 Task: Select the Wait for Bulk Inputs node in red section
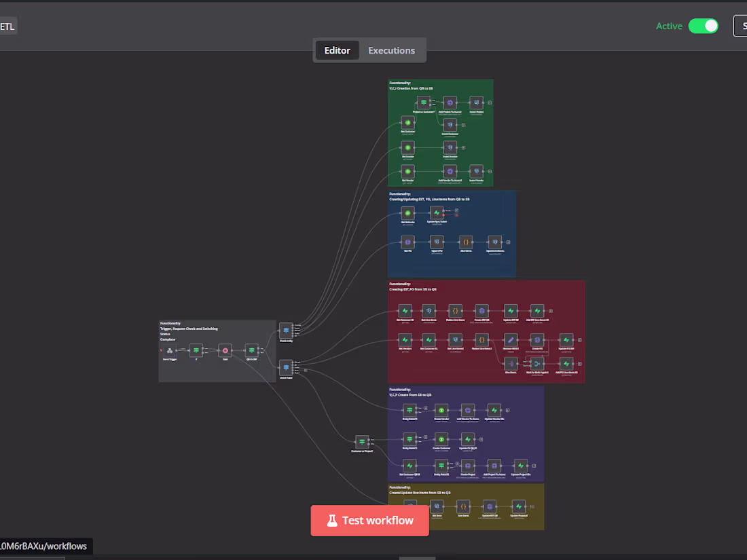pos(536,364)
